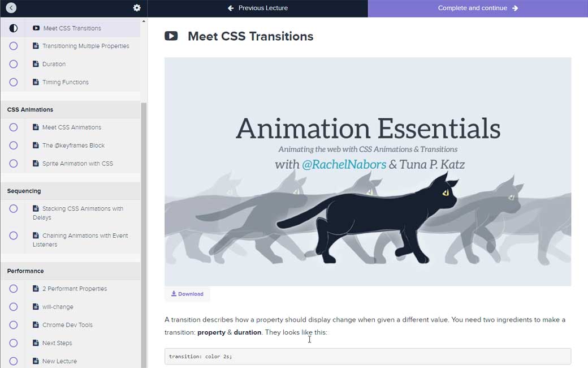Click the CSS Animations section header
This screenshot has width=588, height=368.
(31, 109)
